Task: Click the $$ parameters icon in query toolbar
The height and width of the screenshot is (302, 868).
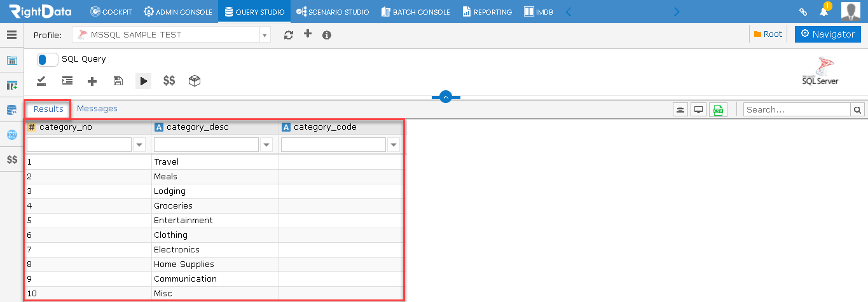Action: (x=169, y=81)
